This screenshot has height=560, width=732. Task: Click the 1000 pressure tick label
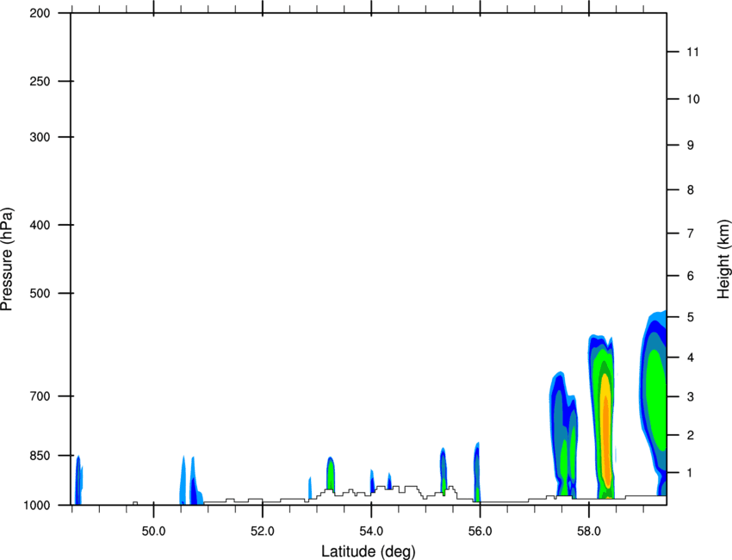(x=37, y=506)
